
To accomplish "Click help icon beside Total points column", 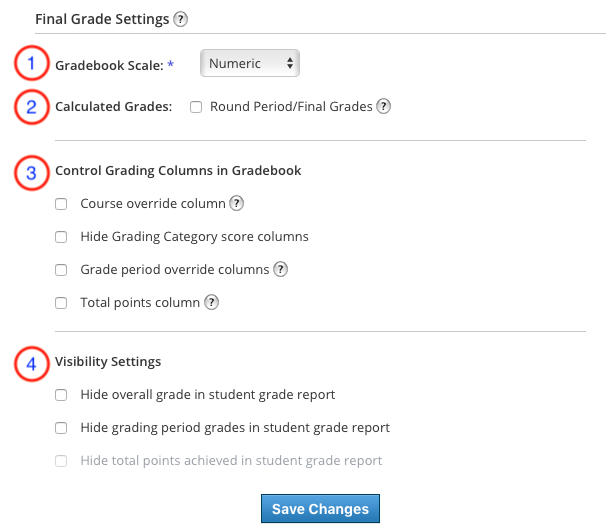I will click(x=212, y=302).
